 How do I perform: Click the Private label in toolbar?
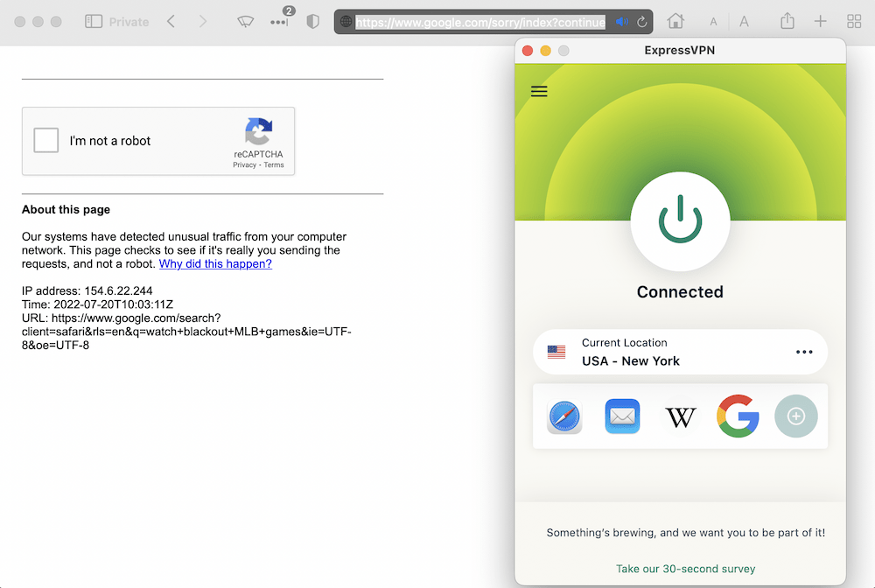[129, 22]
